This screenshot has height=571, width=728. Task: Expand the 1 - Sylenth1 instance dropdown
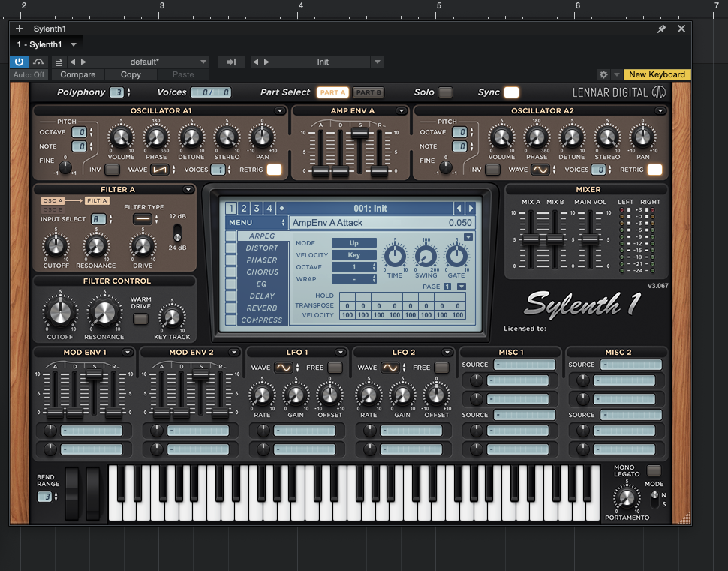[x=74, y=44]
